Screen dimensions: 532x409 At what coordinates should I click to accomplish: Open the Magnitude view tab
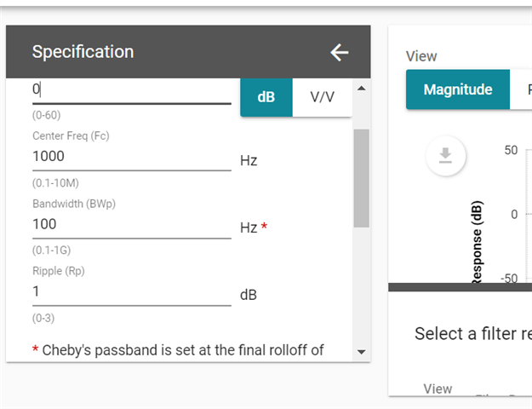click(x=458, y=89)
